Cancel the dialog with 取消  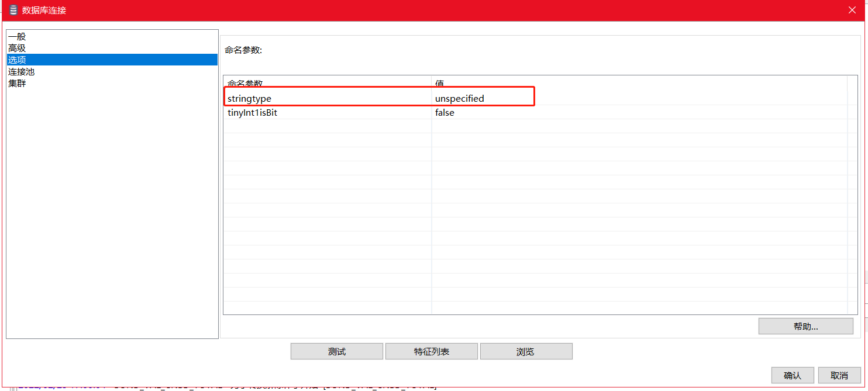point(839,375)
